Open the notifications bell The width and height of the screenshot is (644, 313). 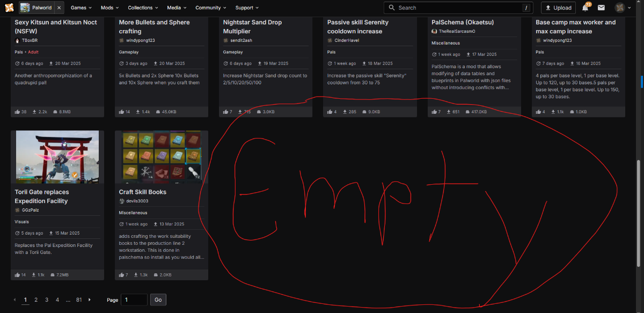click(586, 8)
